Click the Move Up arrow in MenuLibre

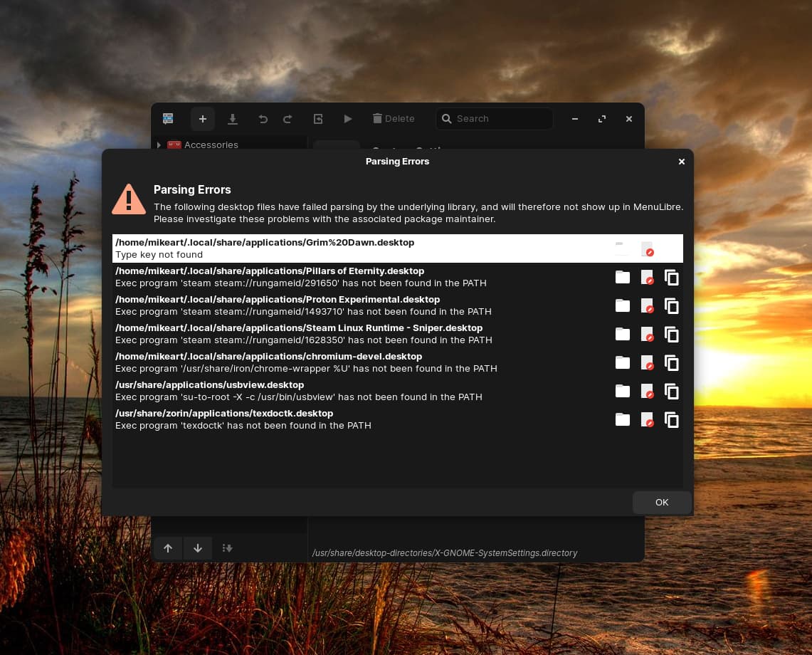(x=168, y=548)
